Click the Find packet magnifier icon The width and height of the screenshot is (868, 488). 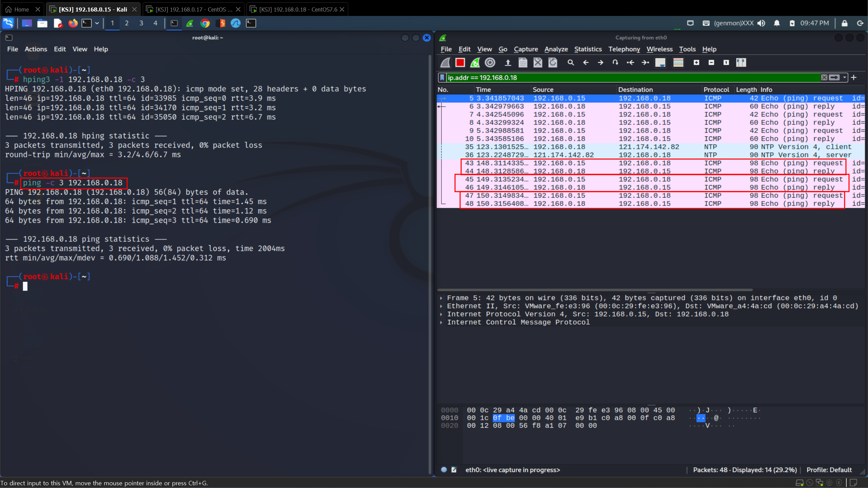pos(571,62)
